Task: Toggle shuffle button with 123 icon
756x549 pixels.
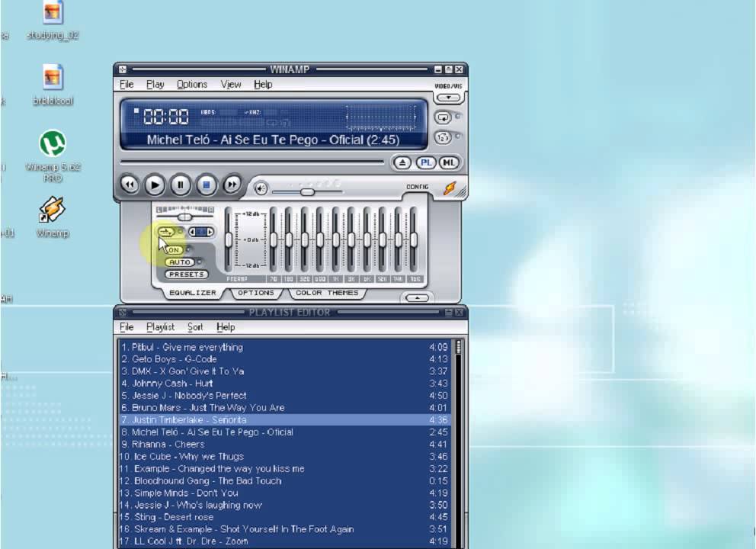Action: [443, 137]
